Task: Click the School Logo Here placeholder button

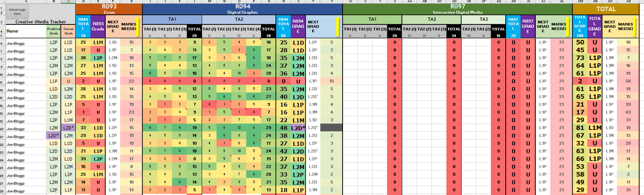Action: click(x=17, y=11)
